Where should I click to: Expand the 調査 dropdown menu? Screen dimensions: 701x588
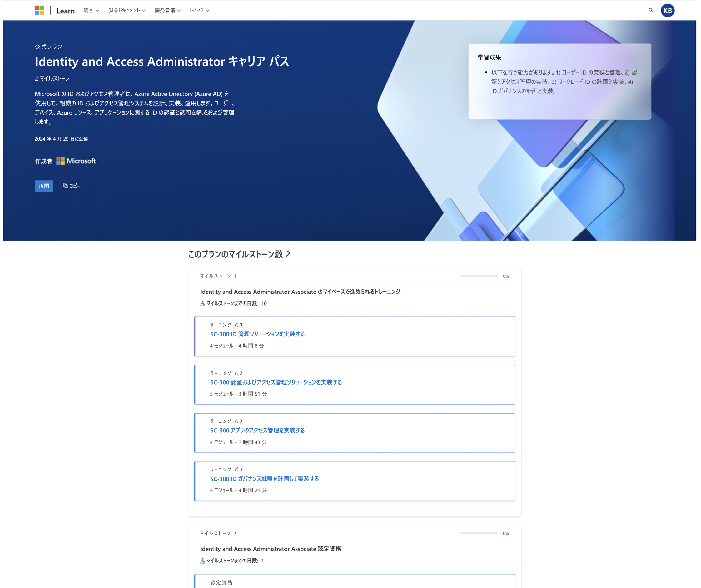point(90,10)
